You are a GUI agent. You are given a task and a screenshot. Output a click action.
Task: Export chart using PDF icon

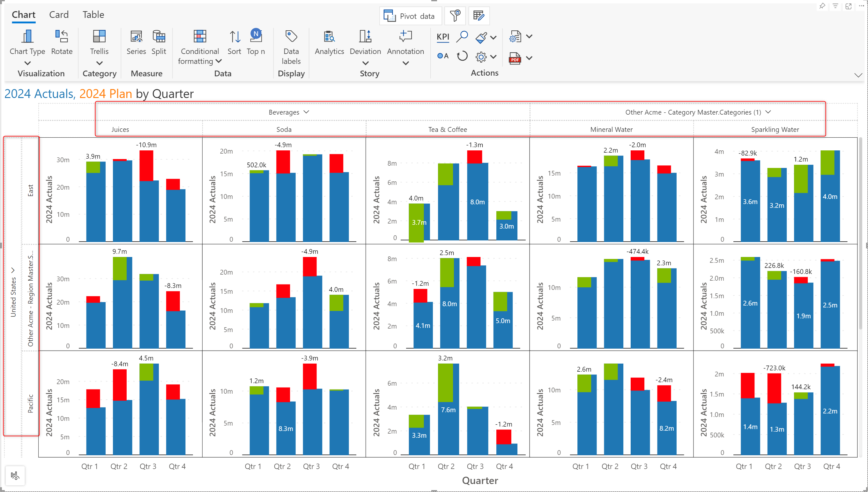(515, 58)
